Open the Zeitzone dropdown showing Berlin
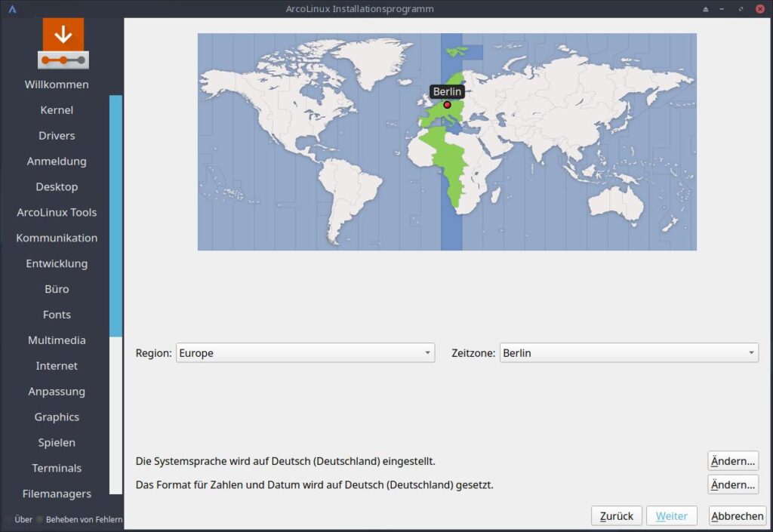Viewport: 773px width, 532px height. [629, 352]
